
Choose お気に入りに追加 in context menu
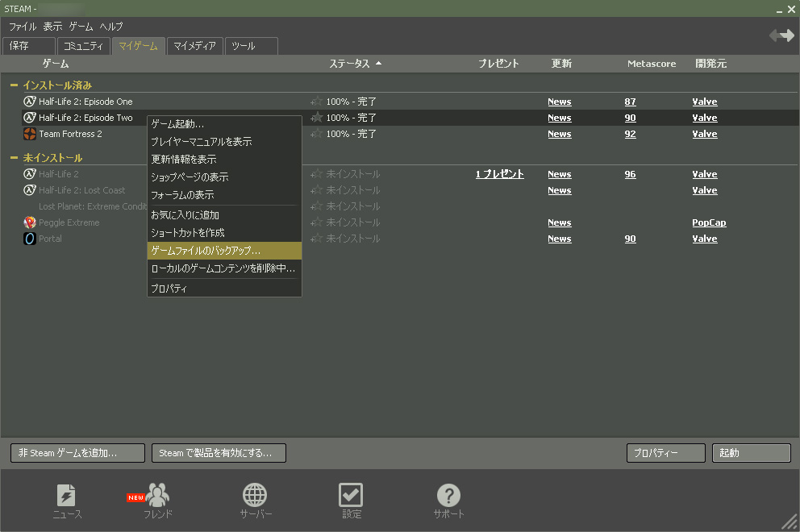coord(224,215)
